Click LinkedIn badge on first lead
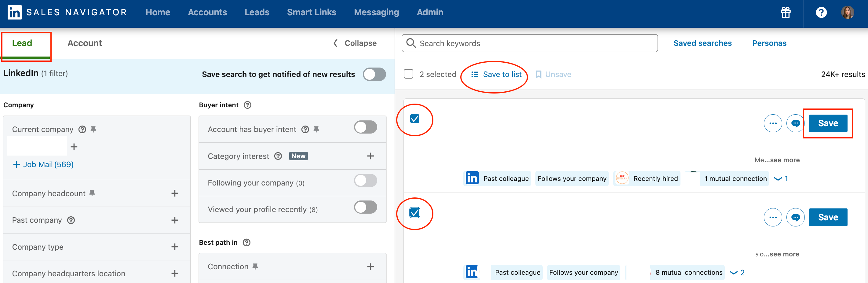Image resolution: width=868 pixels, height=283 pixels. click(x=472, y=178)
